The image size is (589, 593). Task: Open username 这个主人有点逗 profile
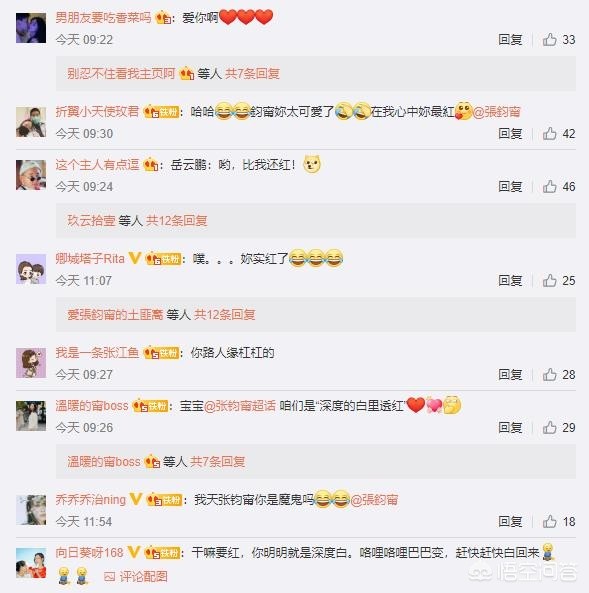point(97,165)
